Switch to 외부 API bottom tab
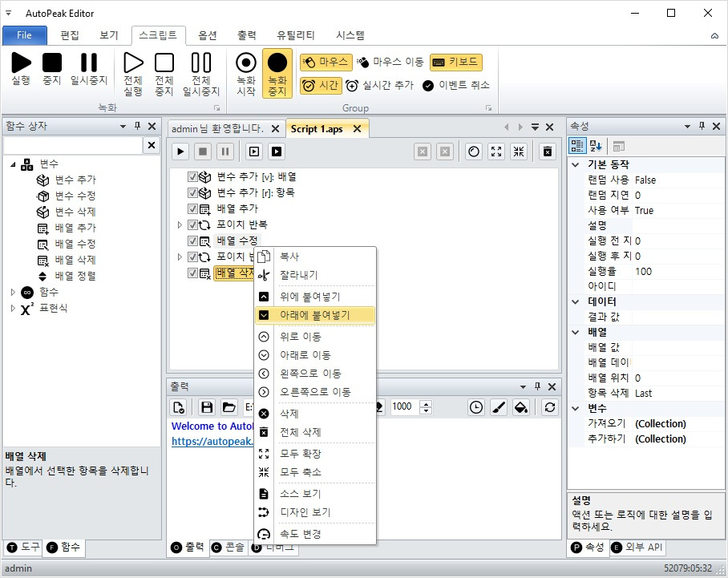Image resolution: width=728 pixels, height=578 pixels. (x=637, y=548)
